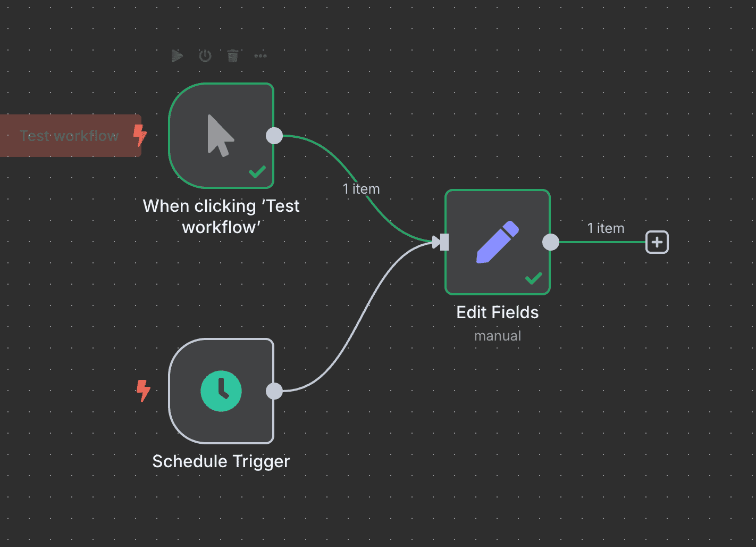The height and width of the screenshot is (547, 756).
Task: Click the Edit Fields output connector dot
Action: [x=551, y=242]
